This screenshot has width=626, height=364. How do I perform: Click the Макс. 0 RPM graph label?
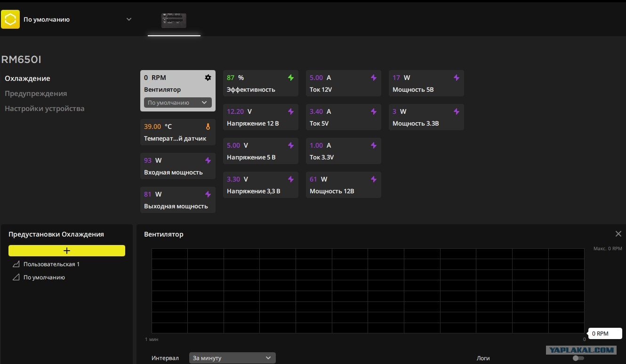coord(608,248)
